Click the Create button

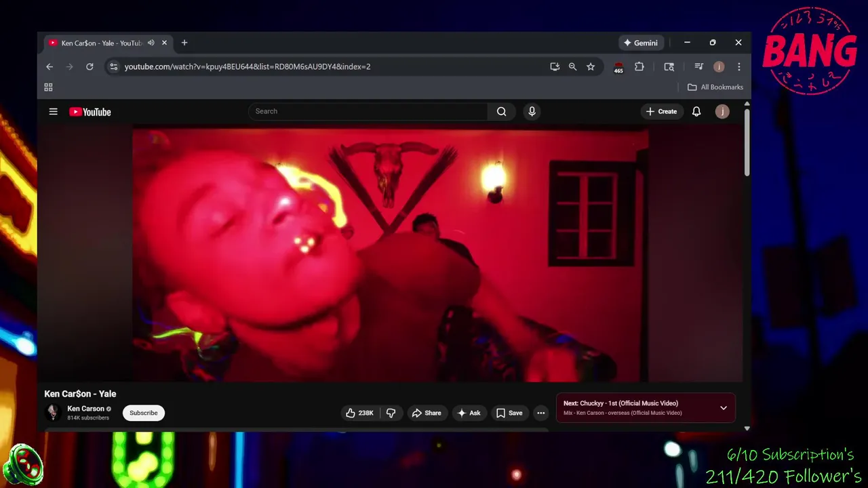660,112
